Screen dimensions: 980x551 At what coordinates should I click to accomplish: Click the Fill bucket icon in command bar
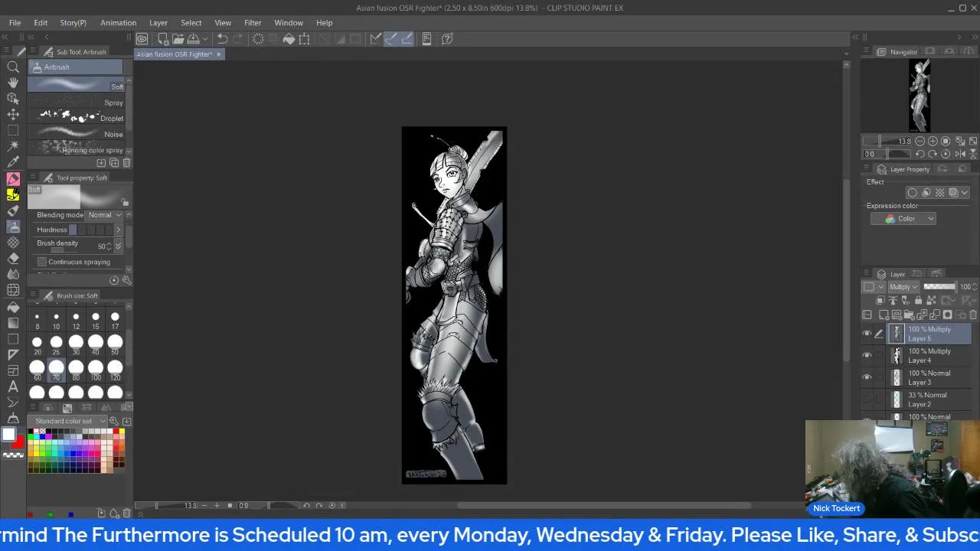tap(289, 39)
